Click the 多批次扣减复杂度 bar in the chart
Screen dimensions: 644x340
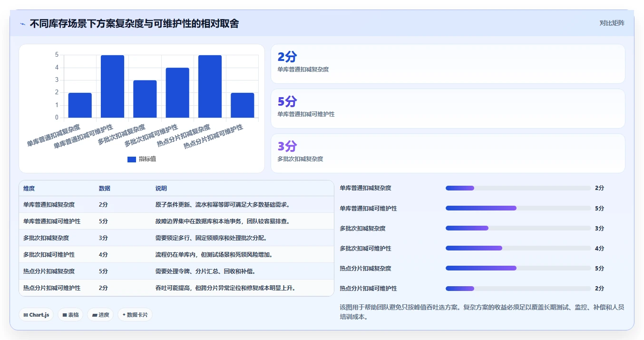(145, 99)
